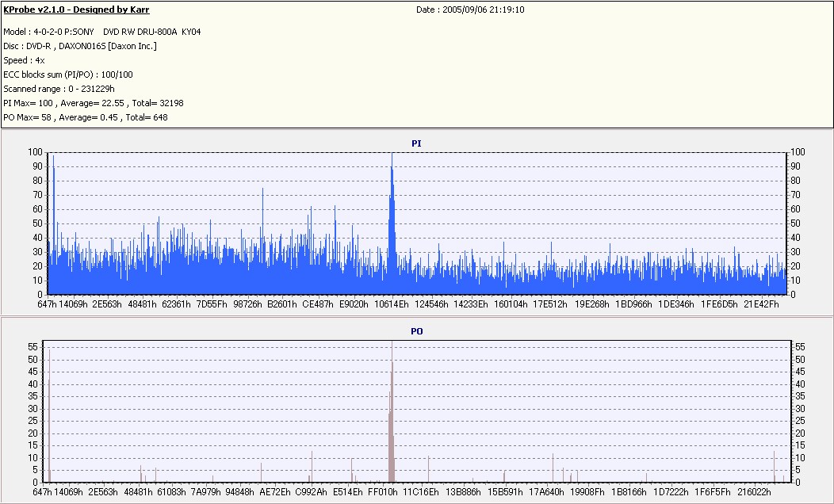Click the PI chart title

pyautogui.click(x=416, y=143)
